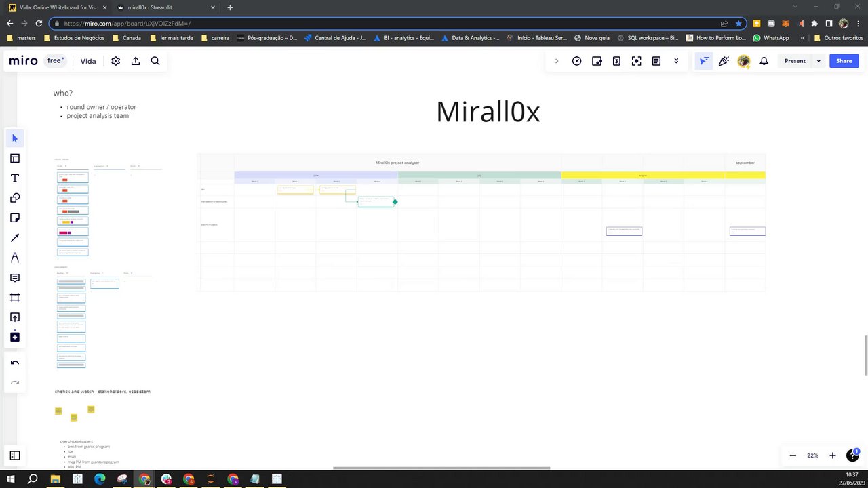The image size is (868, 488).
Task: Select the Mirall0x title text
Action: click(x=488, y=112)
